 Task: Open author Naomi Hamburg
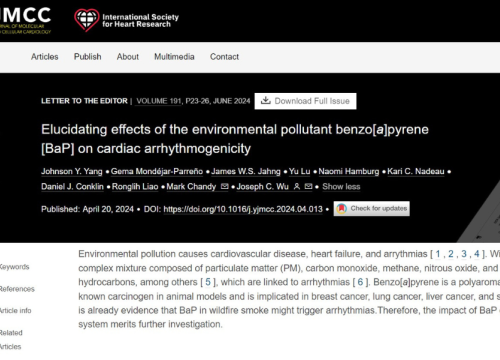[349, 171]
